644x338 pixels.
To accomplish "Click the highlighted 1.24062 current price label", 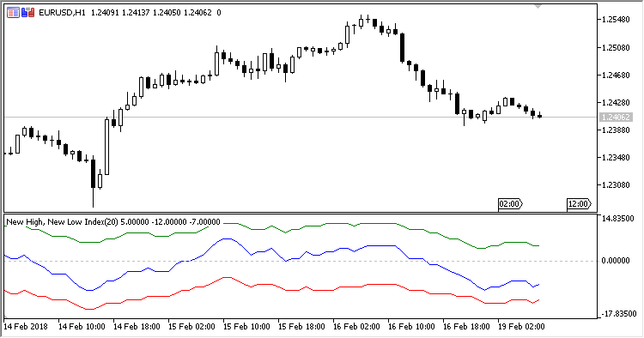I will (615, 118).
